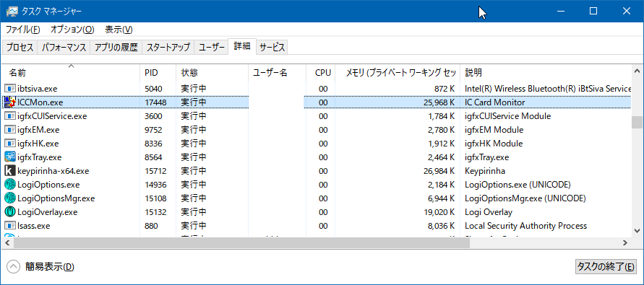Click PID 15132 cell
Image resolution: width=644 pixels, height=285 pixels.
click(x=155, y=212)
